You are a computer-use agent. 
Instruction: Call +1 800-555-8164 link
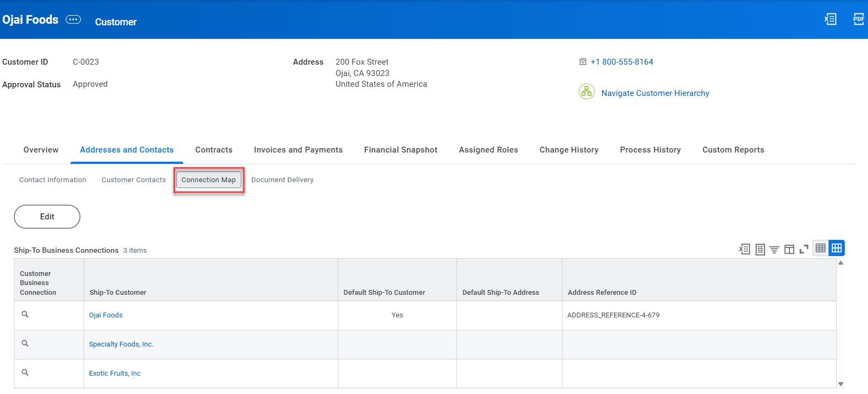tap(622, 62)
